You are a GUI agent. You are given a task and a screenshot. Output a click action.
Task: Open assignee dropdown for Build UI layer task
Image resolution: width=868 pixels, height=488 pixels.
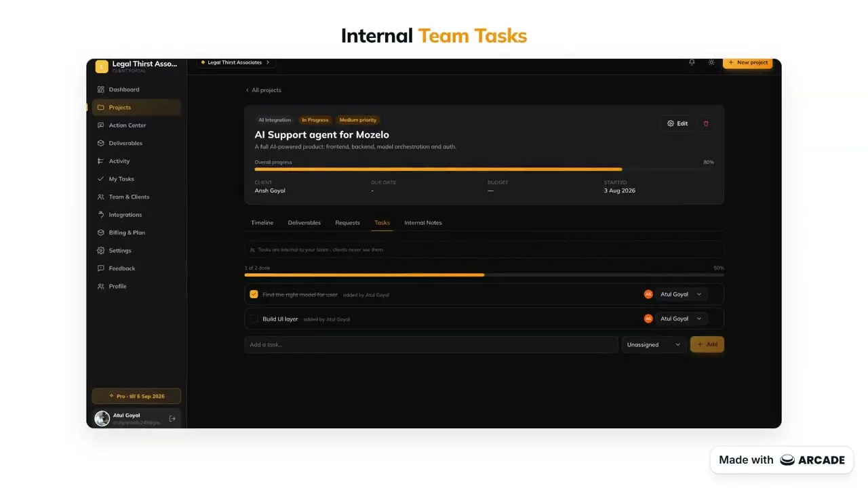pos(682,319)
